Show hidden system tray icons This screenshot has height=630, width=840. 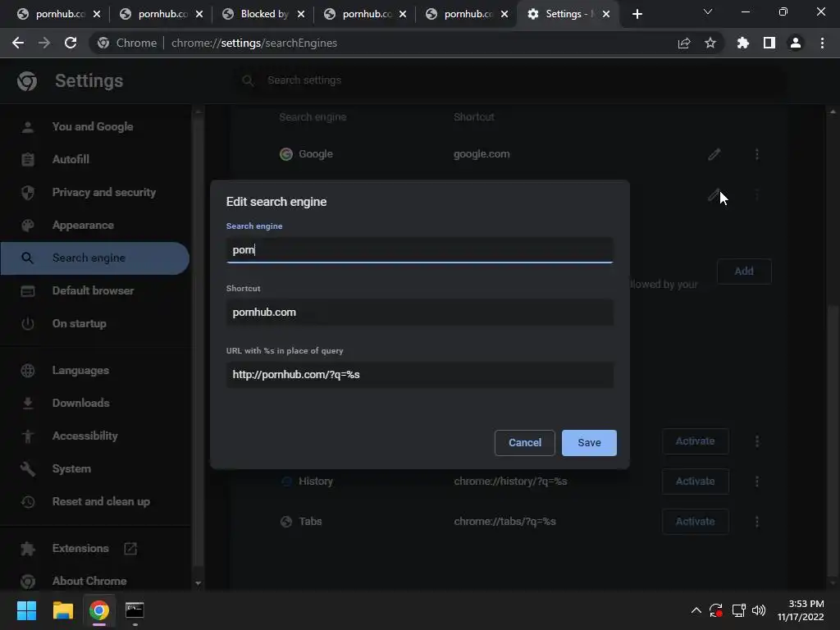pos(696,610)
